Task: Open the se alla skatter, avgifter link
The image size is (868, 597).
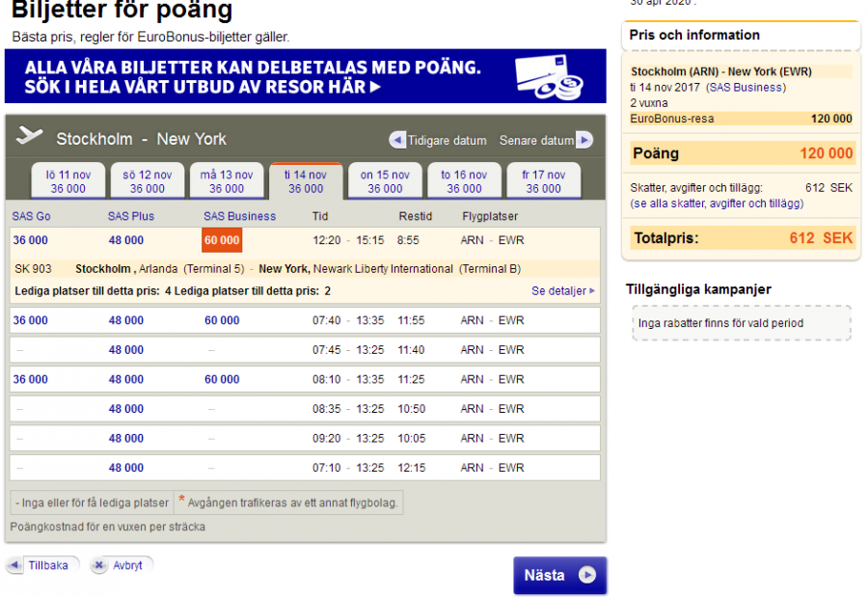Action: [x=717, y=204]
